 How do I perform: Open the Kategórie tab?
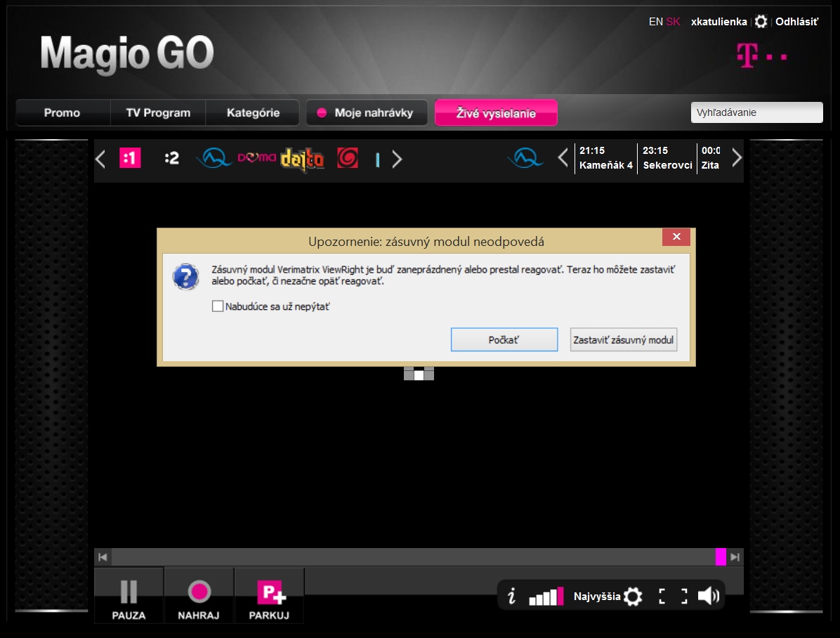click(253, 112)
